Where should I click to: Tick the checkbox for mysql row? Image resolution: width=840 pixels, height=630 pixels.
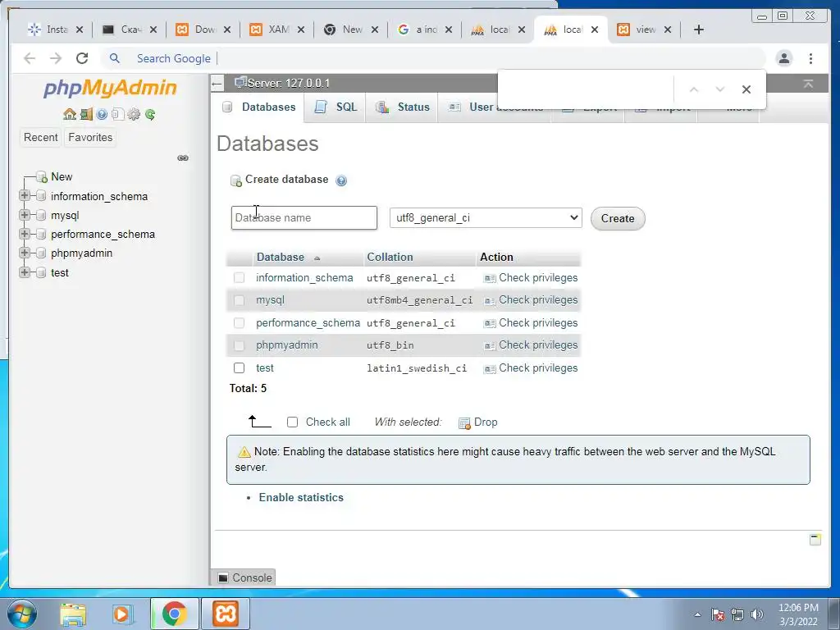239,300
